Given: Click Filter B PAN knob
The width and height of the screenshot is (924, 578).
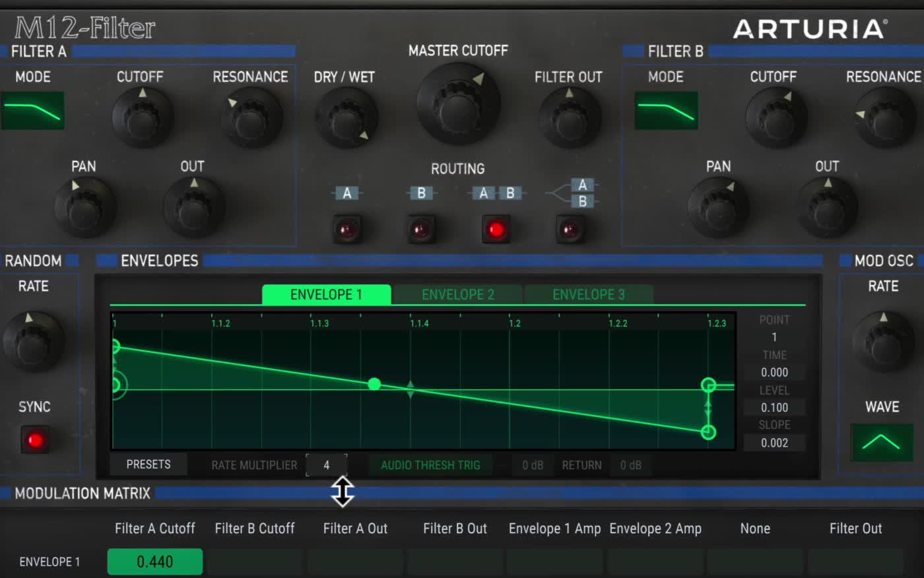Looking at the screenshot, I should tap(718, 207).
